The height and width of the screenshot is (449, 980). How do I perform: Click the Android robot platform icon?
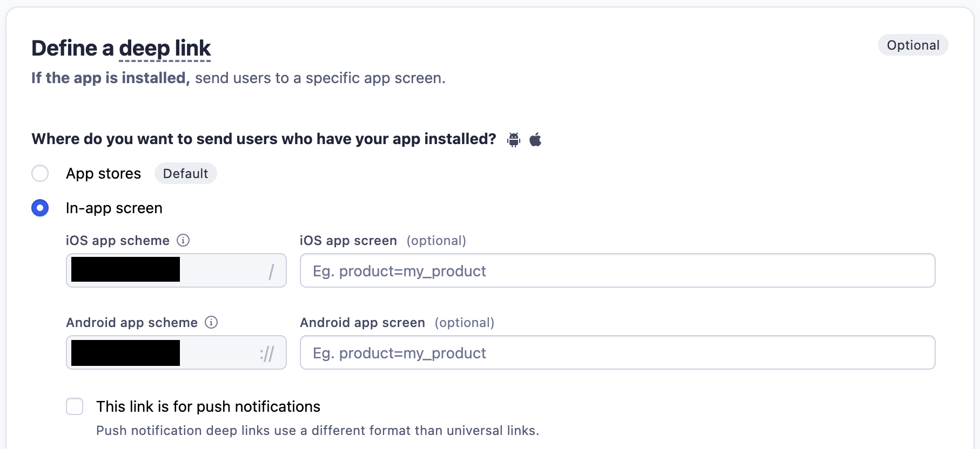click(514, 140)
